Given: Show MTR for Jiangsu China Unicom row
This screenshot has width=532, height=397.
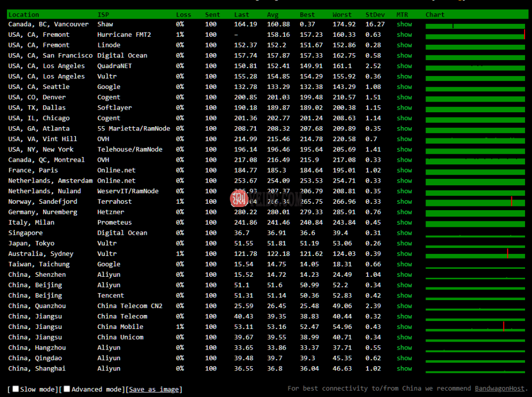Looking at the screenshot, I should click(x=404, y=337).
